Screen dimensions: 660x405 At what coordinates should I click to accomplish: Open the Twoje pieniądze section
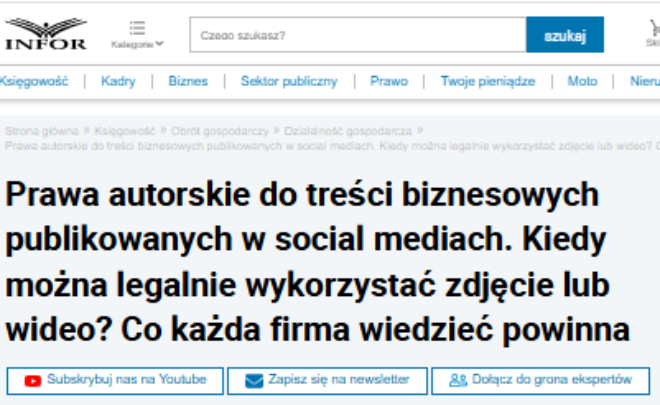(x=488, y=81)
